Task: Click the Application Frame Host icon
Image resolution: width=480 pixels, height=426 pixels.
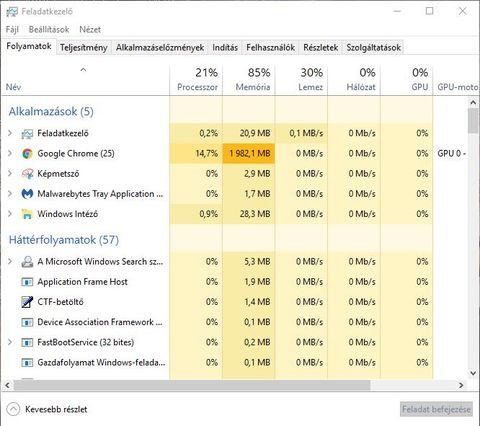Action: click(27, 282)
